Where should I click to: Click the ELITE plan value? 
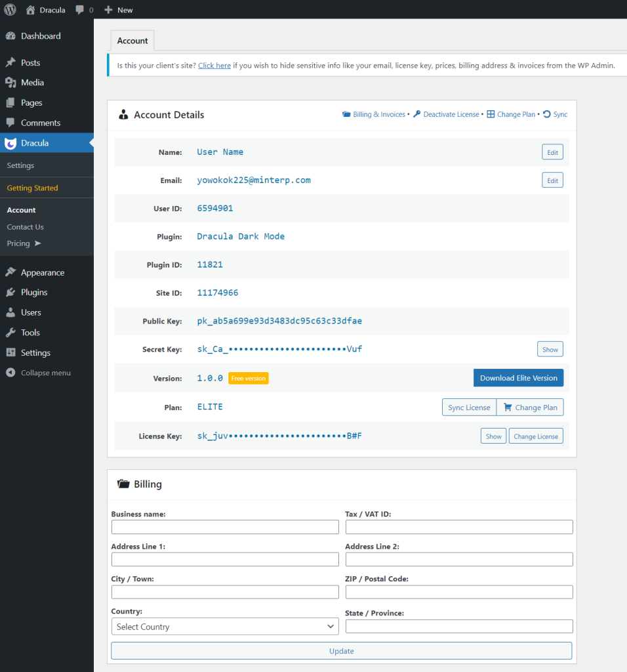[x=210, y=407]
